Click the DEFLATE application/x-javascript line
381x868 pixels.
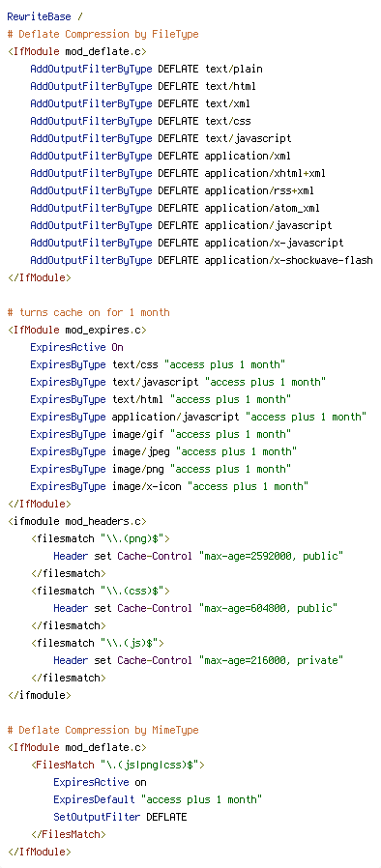(x=187, y=243)
